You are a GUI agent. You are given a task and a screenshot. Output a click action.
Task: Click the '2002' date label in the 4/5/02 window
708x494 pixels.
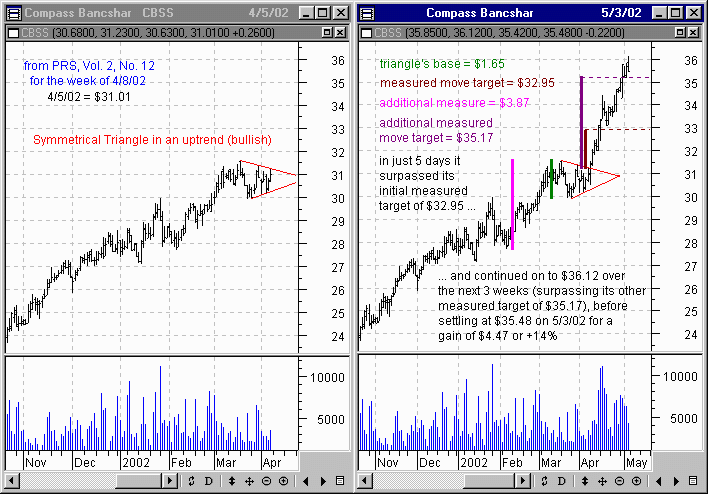(136, 463)
